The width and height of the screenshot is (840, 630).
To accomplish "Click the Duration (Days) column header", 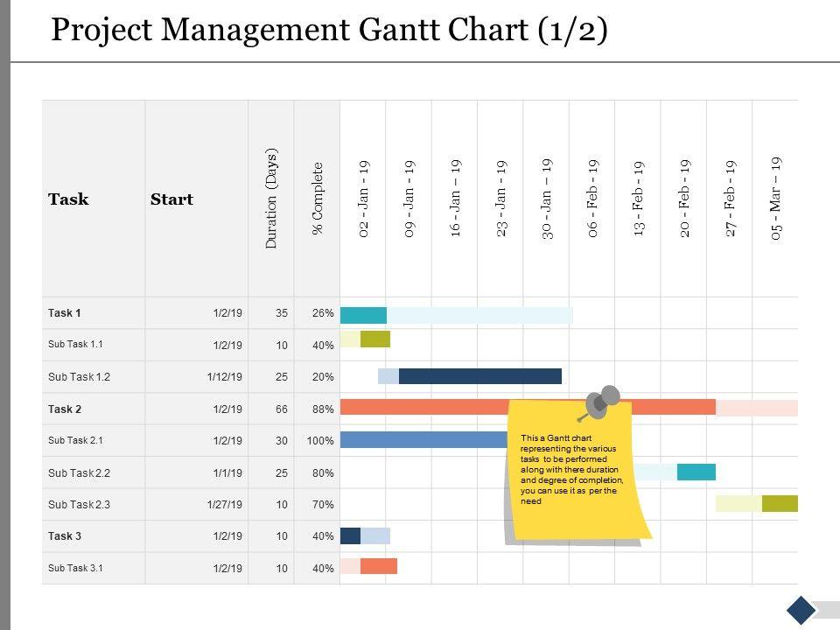I will tap(271, 199).
